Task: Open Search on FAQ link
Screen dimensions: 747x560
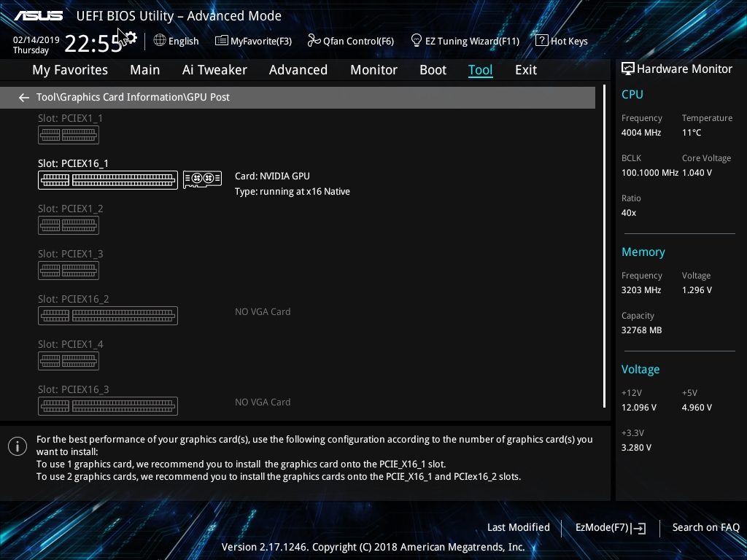Action: click(x=706, y=528)
